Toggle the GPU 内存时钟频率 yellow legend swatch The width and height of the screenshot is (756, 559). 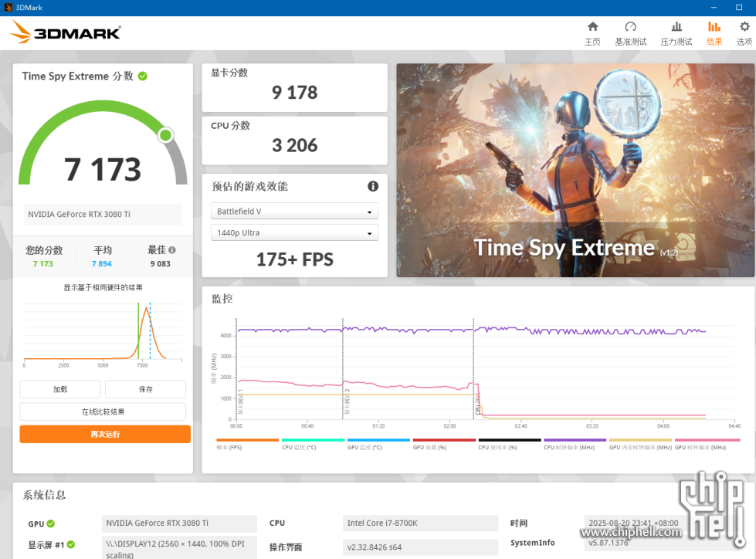tap(641, 440)
